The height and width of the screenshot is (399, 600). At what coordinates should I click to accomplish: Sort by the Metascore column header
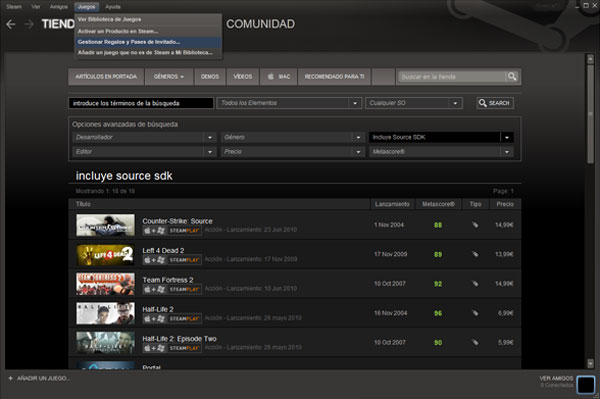pos(438,204)
